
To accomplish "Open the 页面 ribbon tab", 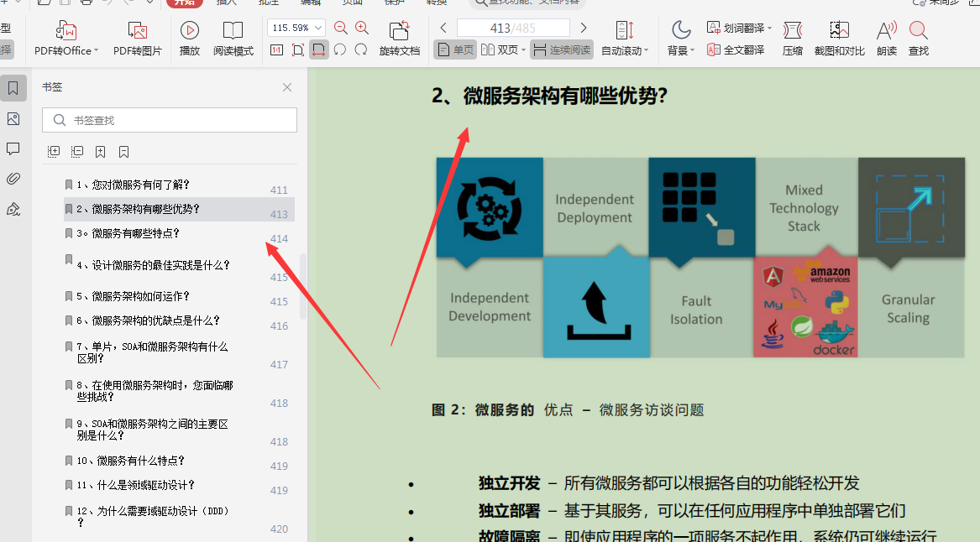I will click(x=353, y=3).
